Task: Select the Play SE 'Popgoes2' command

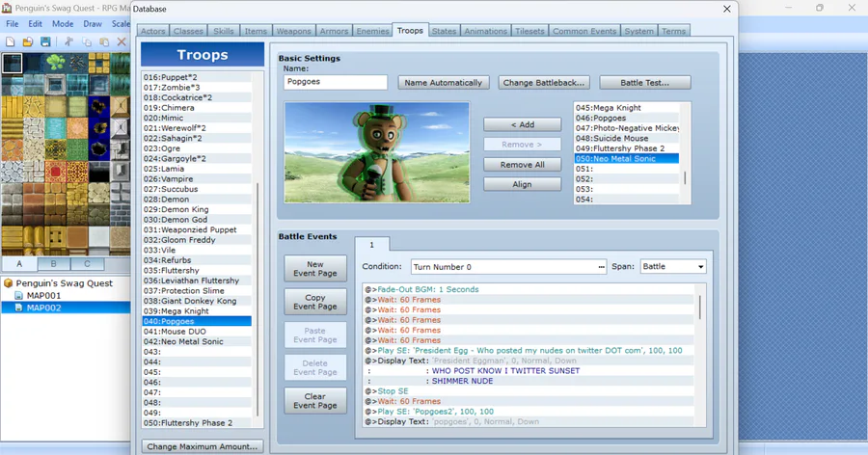Action: pos(529,412)
